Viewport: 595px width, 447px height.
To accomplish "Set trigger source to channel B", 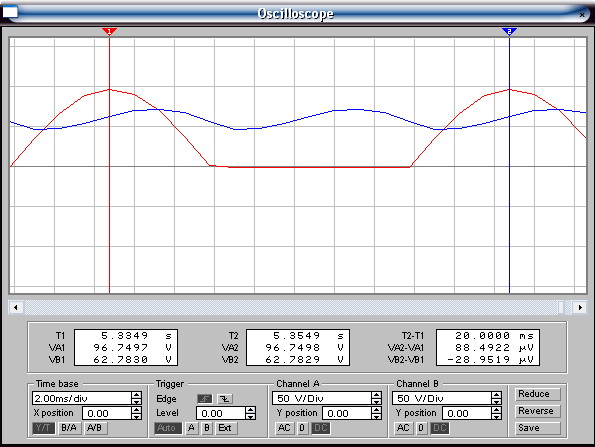I will (x=207, y=428).
